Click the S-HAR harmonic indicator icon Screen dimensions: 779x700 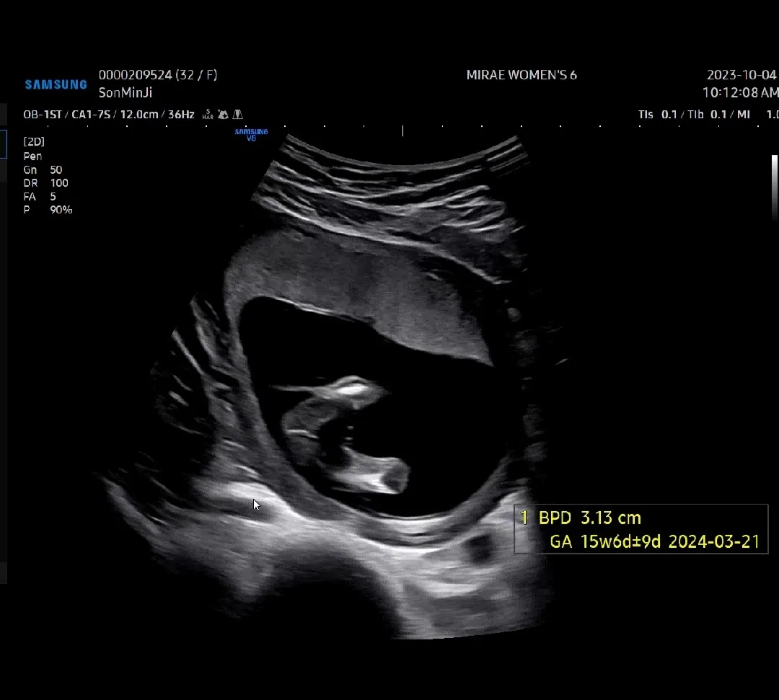(x=208, y=115)
